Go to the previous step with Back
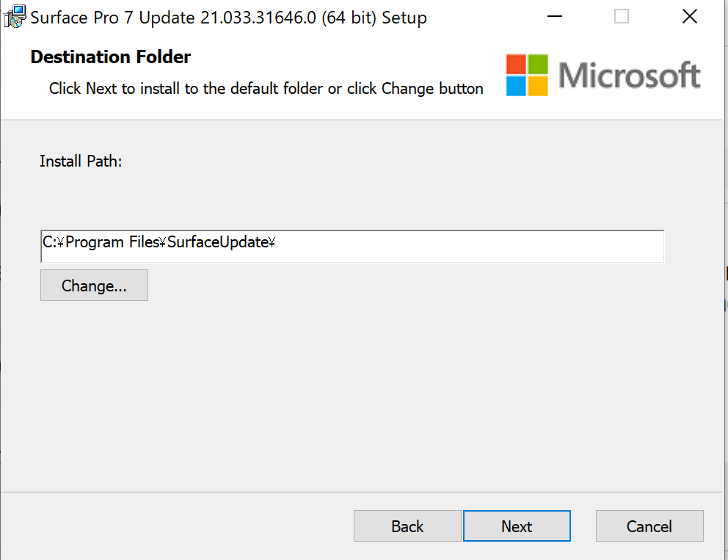 [x=407, y=526]
